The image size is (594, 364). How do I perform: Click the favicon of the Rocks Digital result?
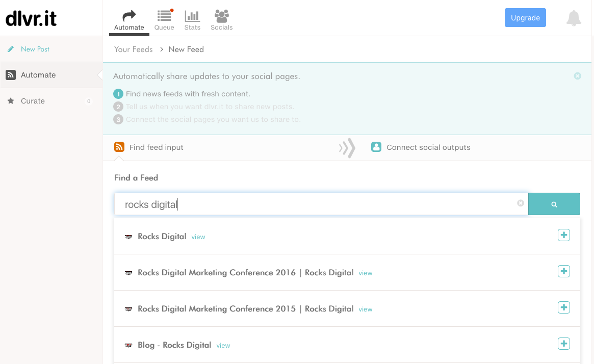pos(128,237)
